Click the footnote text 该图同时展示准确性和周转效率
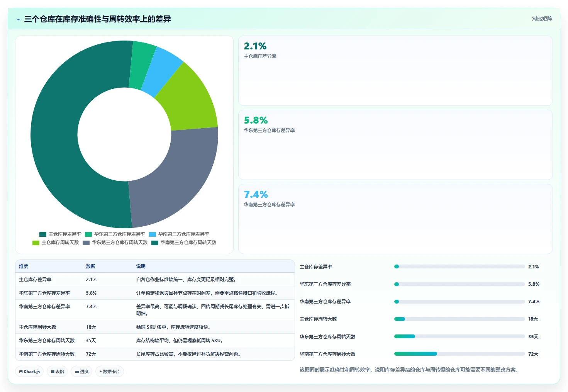The width and height of the screenshot is (568, 392). coord(409,370)
